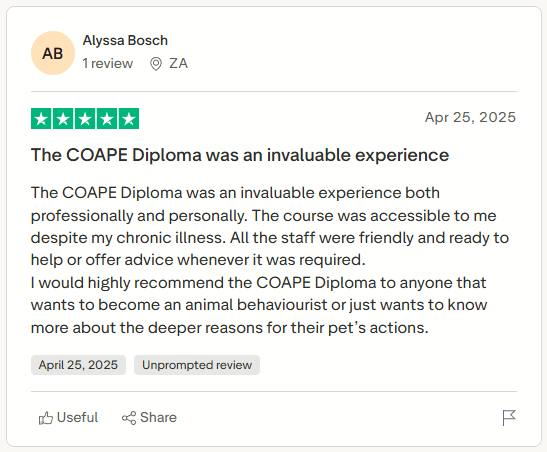Select the ZA country label
This screenshot has width=547, height=452.
tap(178, 63)
